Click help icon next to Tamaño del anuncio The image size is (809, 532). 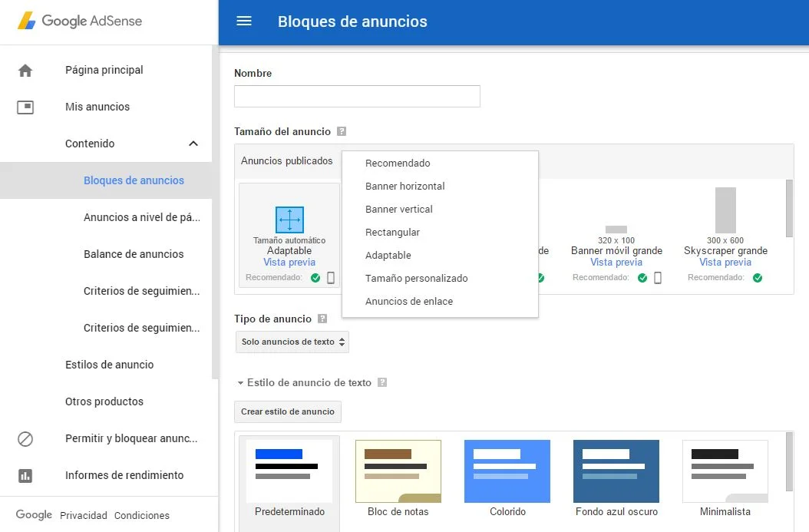[x=342, y=132]
